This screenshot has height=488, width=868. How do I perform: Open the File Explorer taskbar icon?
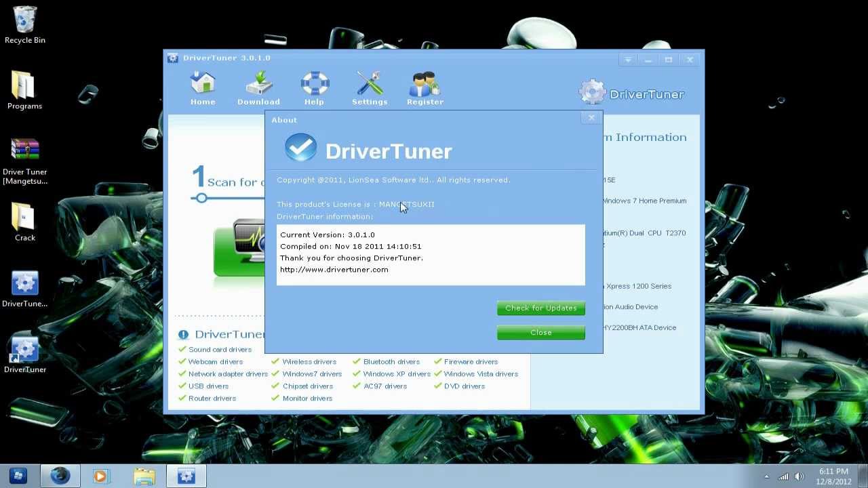point(144,476)
